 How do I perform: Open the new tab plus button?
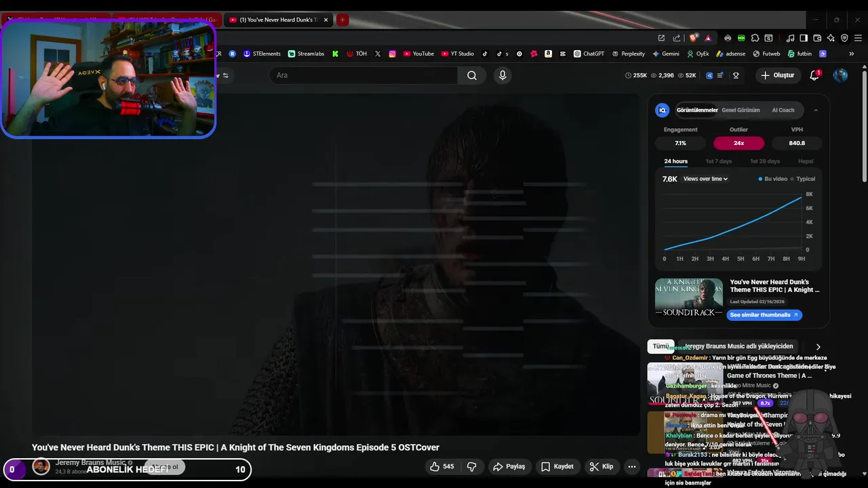342,20
